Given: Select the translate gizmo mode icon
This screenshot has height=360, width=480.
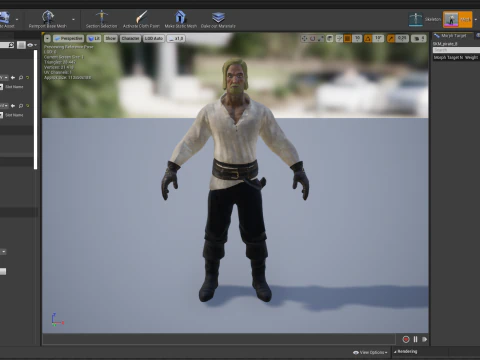Looking at the screenshot, I should [304, 39].
